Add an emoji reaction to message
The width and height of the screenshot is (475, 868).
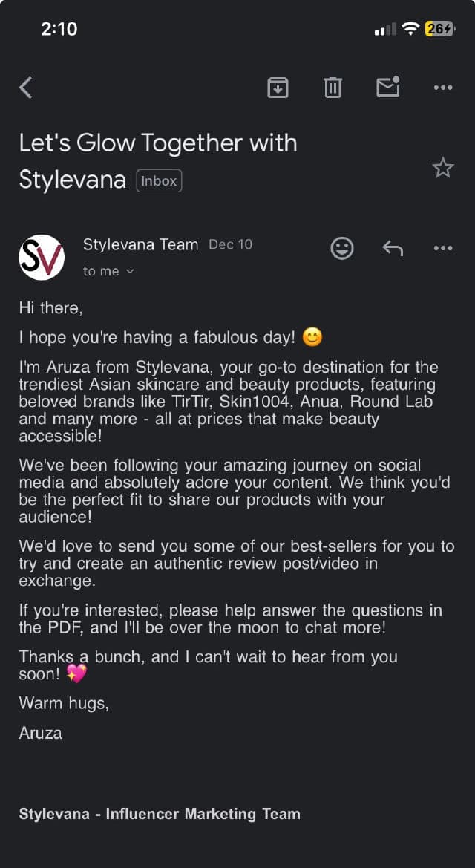(x=342, y=248)
